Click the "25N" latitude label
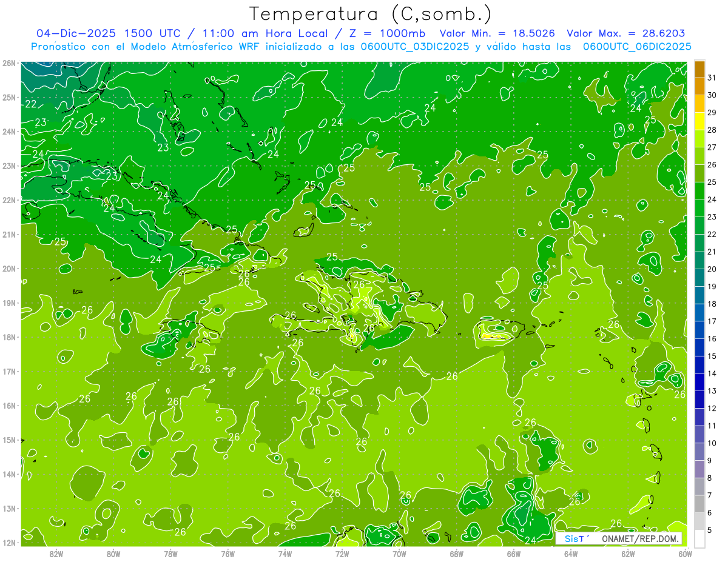 coord(9,97)
